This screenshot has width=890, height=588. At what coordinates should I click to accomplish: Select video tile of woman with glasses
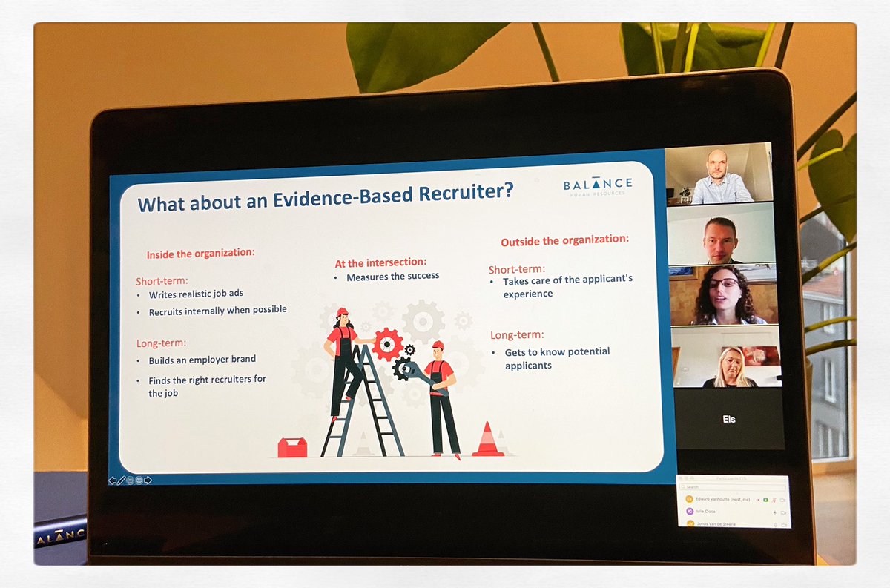pyautogui.click(x=725, y=295)
